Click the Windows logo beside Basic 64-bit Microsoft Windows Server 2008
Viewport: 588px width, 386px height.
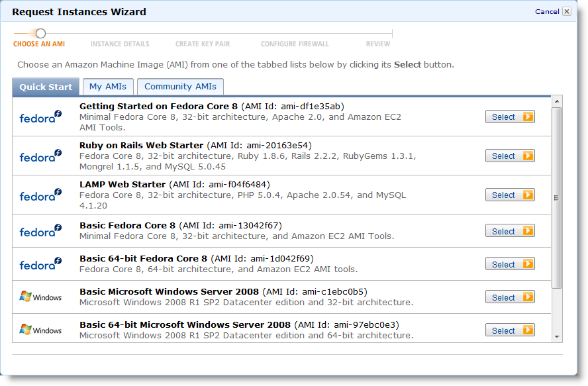coord(40,330)
